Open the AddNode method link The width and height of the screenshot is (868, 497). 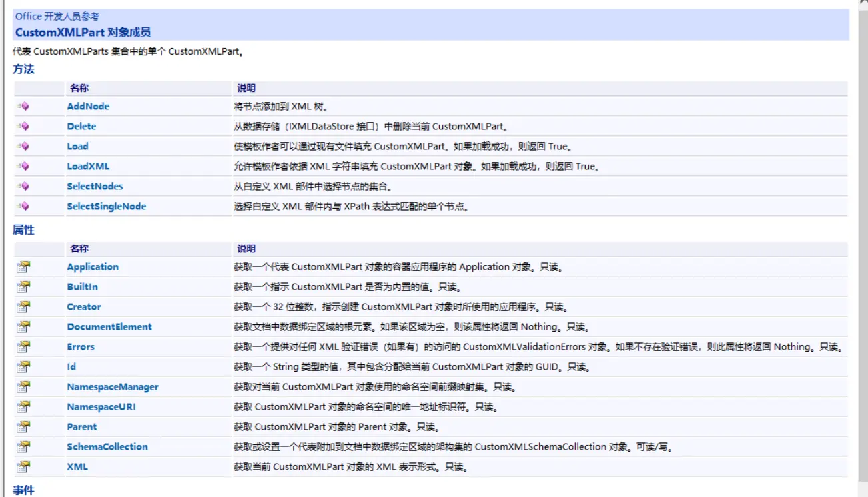click(x=88, y=106)
